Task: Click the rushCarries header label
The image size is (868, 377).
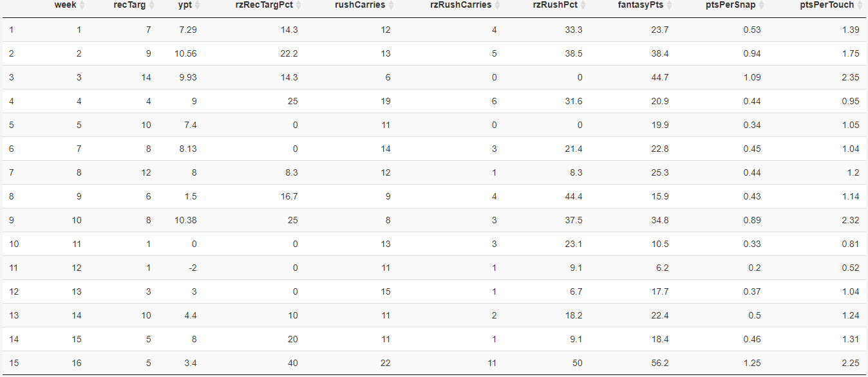Action: [x=360, y=5]
